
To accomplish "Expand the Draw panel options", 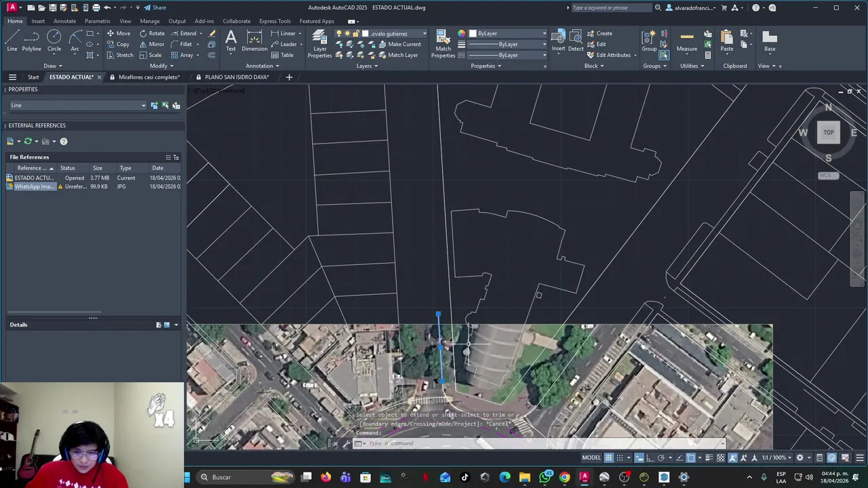I will coord(53,66).
